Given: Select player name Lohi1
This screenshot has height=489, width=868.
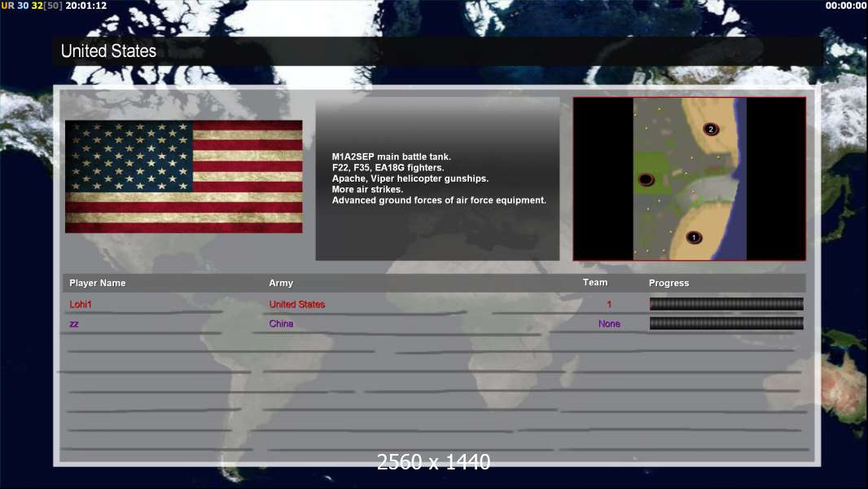Looking at the screenshot, I should [81, 304].
